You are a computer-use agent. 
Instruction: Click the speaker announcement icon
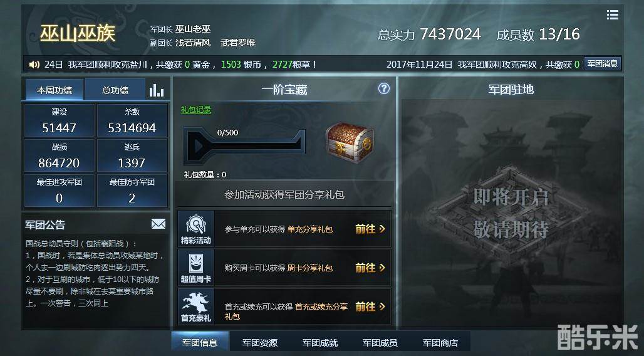click(34, 65)
